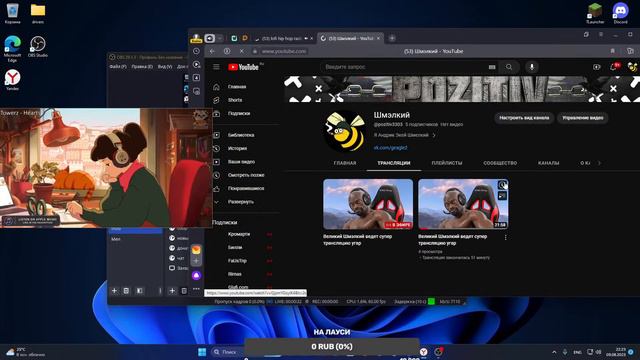Remove scene with OBS scenes trash icon
The width and height of the screenshot is (640, 360).
126,291
